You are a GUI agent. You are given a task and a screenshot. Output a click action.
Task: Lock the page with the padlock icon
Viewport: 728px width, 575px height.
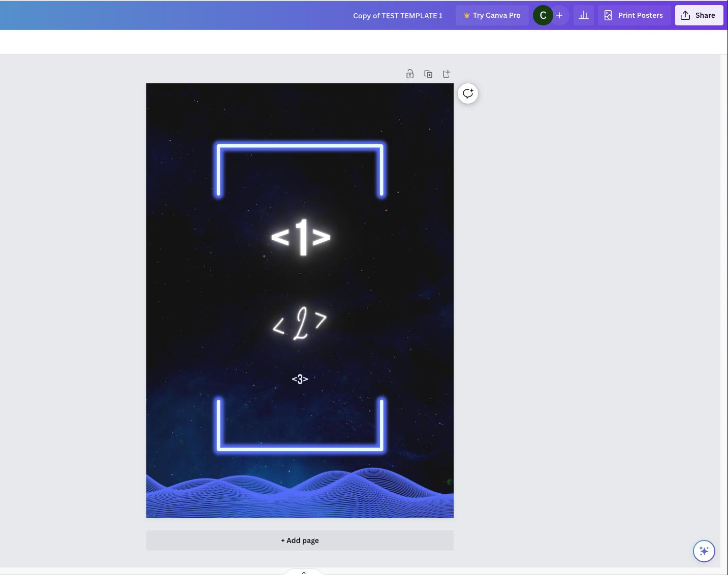(x=410, y=74)
